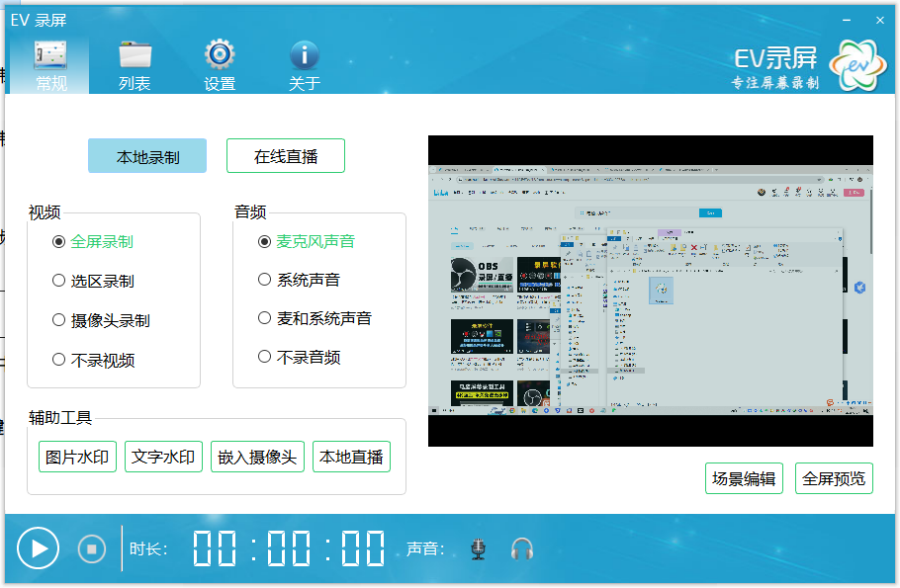The width and height of the screenshot is (900, 588).
Task: Open the 关于 info tab
Action: 305,65
